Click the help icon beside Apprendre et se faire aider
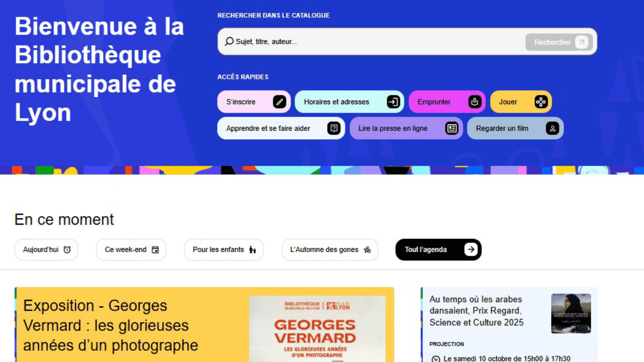The image size is (644, 362). coord(334,128)
